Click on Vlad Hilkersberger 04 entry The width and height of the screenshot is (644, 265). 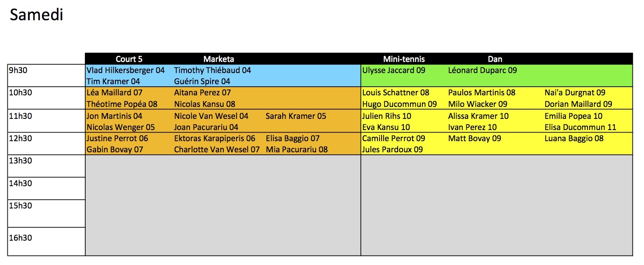126,70
